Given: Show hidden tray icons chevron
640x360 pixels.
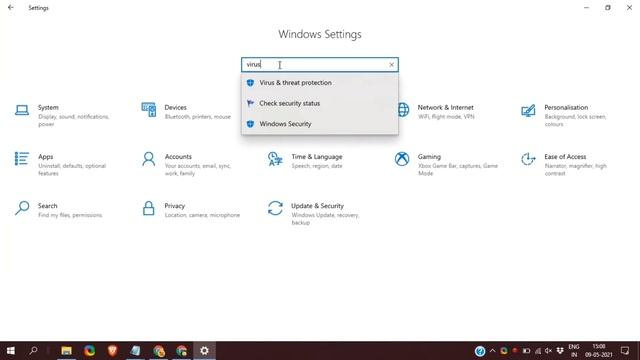Looking at the screenshot, I should pyautogui.click(x=492, y=351).
